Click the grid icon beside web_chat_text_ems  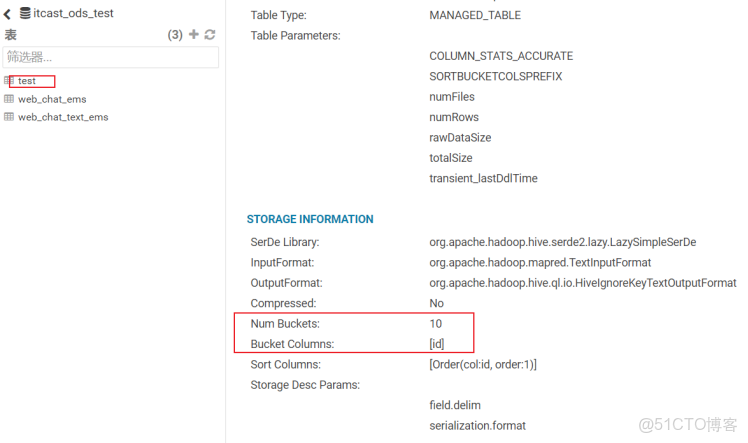coord(9,117)
